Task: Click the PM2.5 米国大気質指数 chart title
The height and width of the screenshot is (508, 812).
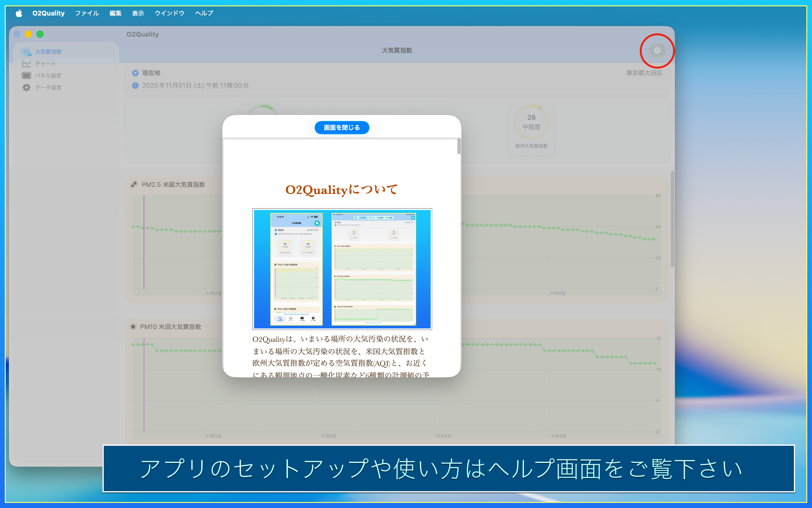Action: click(173, 184)
